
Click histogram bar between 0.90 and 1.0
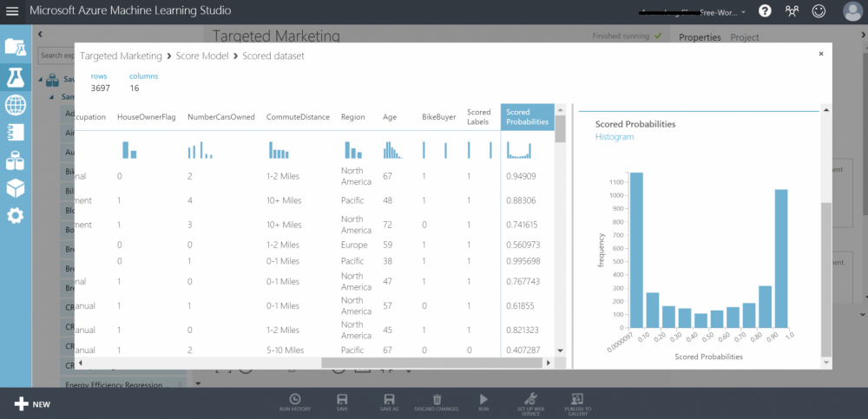781,259
